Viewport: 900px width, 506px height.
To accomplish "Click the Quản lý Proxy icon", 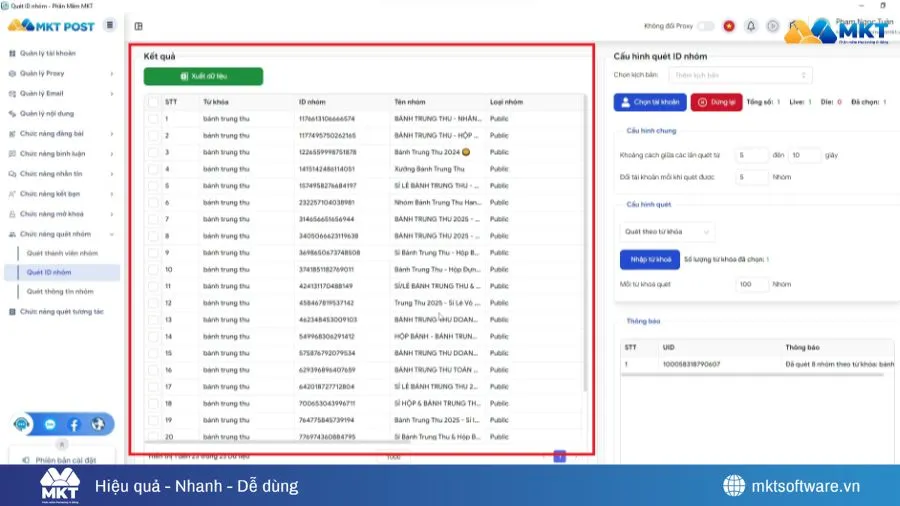I will [12, 73].
